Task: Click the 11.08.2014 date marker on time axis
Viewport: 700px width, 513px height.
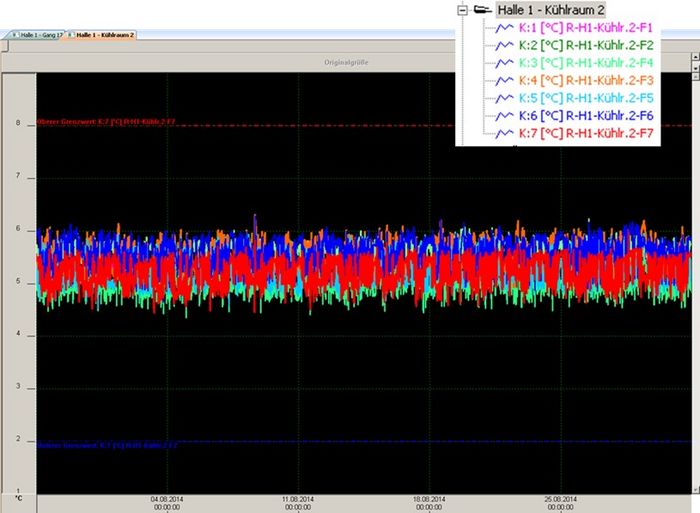Action: 298,500
